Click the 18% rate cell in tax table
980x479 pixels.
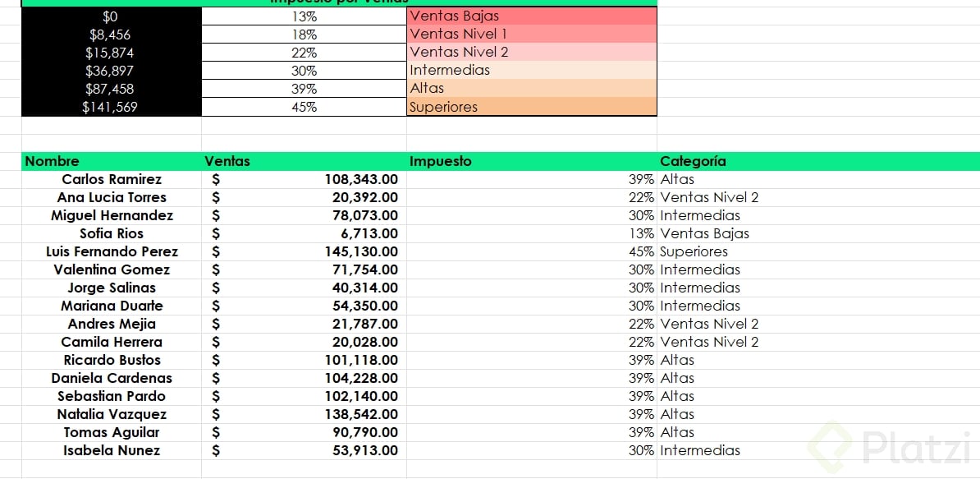[x=304, y=34]
